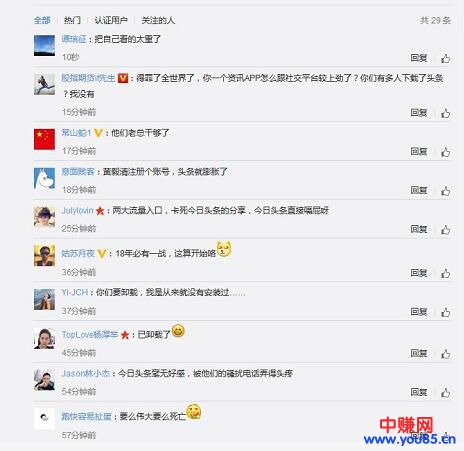
Task: Open the red flag avatar of 常山赵1
Action: 44,139
